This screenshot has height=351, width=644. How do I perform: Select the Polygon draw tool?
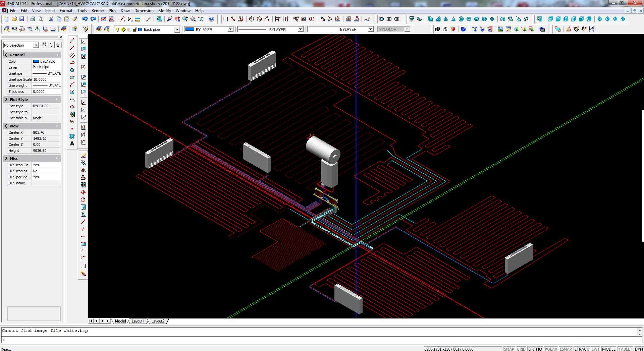pos(72,70)
